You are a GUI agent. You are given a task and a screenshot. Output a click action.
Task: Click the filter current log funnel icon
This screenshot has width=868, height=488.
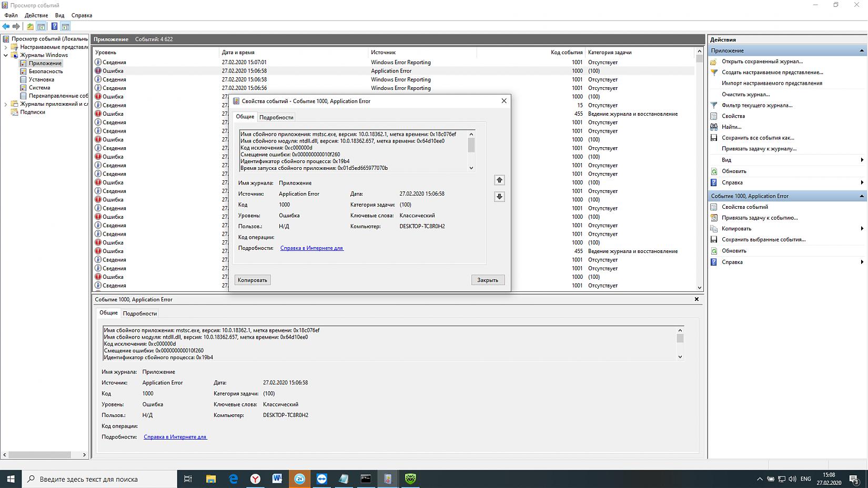pos(714,105)
